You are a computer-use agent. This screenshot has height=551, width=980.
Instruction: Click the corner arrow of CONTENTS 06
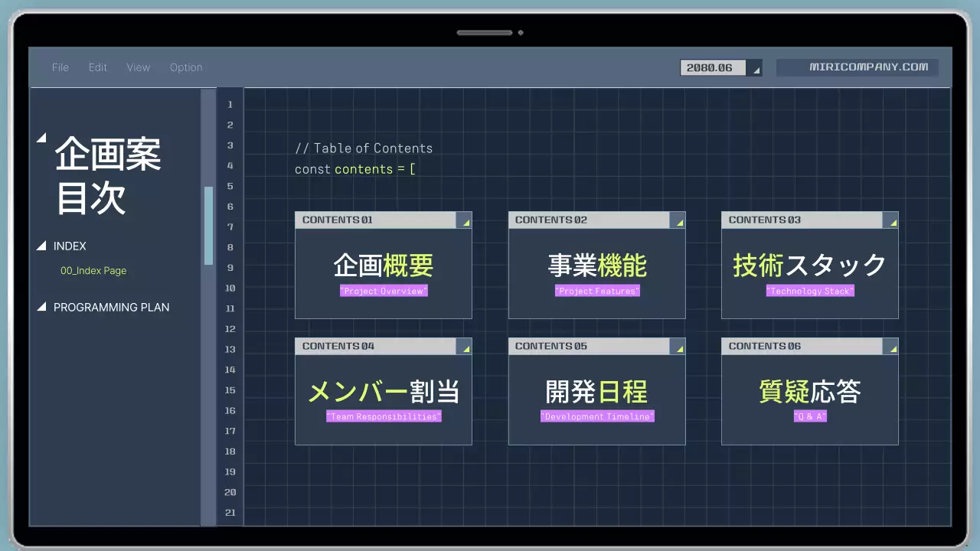(x=891, y=347)
